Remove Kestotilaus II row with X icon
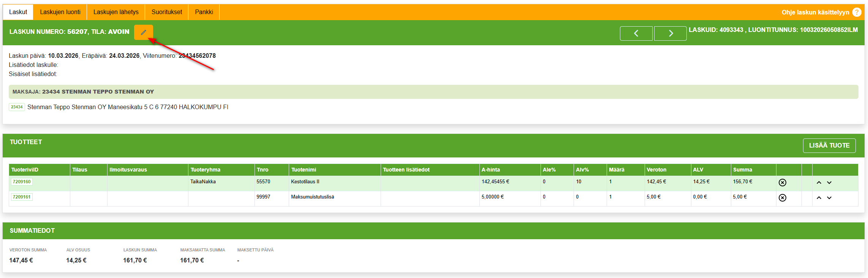Image resolution: width=868 pixels, height=278 pixels. [x=782, y=183]
